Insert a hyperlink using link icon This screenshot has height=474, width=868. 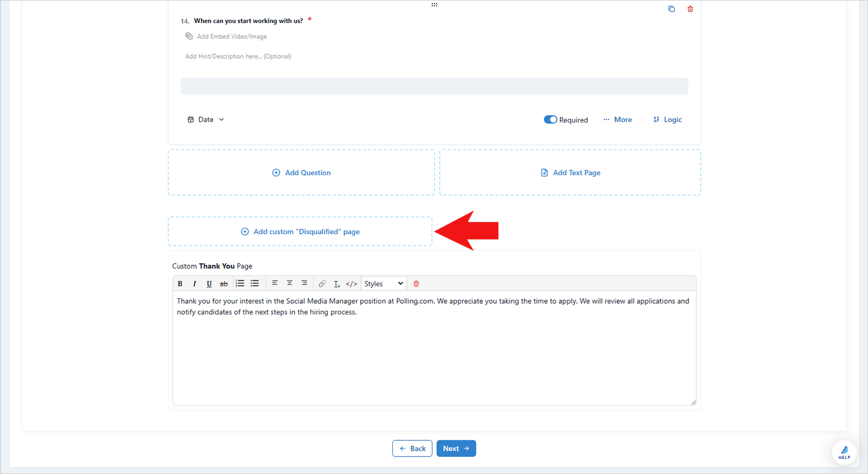tap(322, 284)
